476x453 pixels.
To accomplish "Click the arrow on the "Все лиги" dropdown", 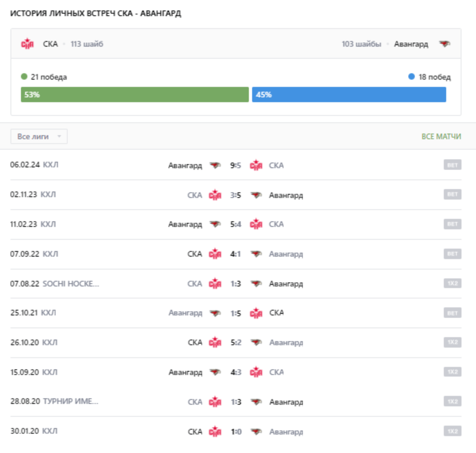I will [59, 137].
